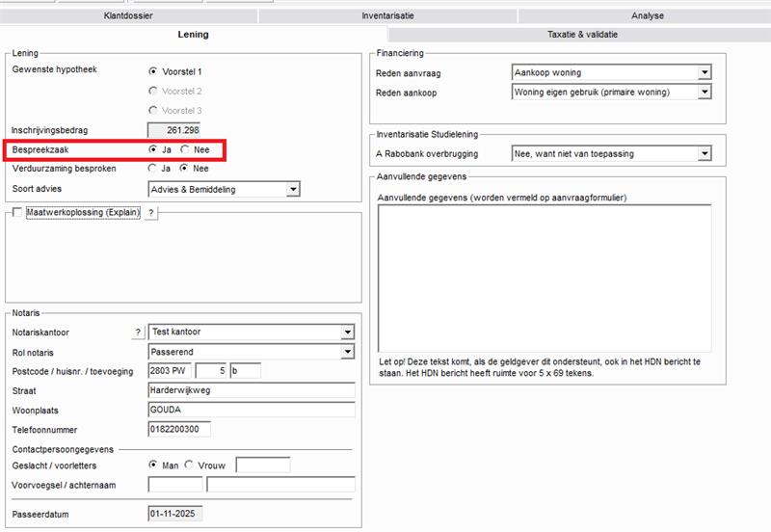Select Nee for Bespreekzaak
Image resolution: width=771 pixels, height=532 pixels.
[x=185, y=150]
